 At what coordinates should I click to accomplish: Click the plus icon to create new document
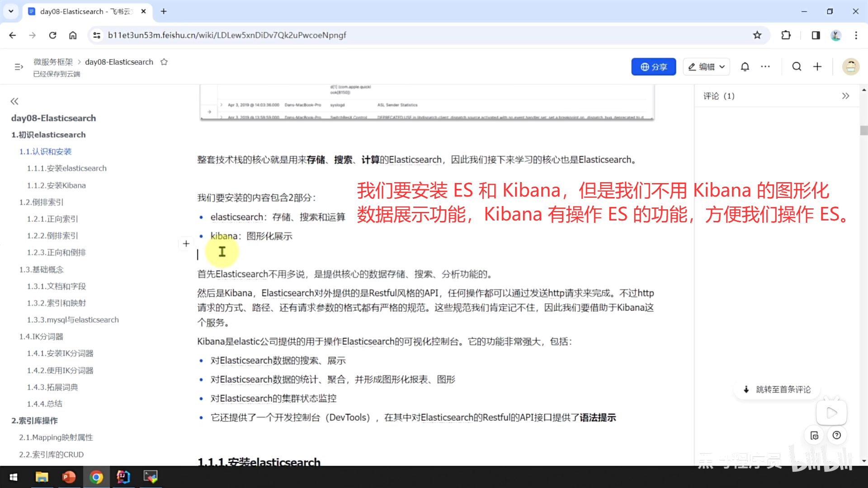coord(817,67)
